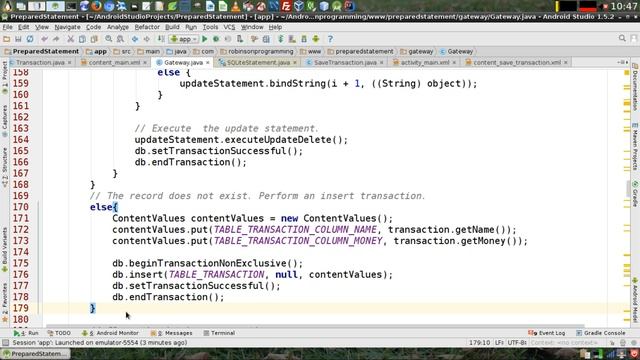Click the gateway breadcrumb folder
The image size is (640, 360).
(417, 51)
